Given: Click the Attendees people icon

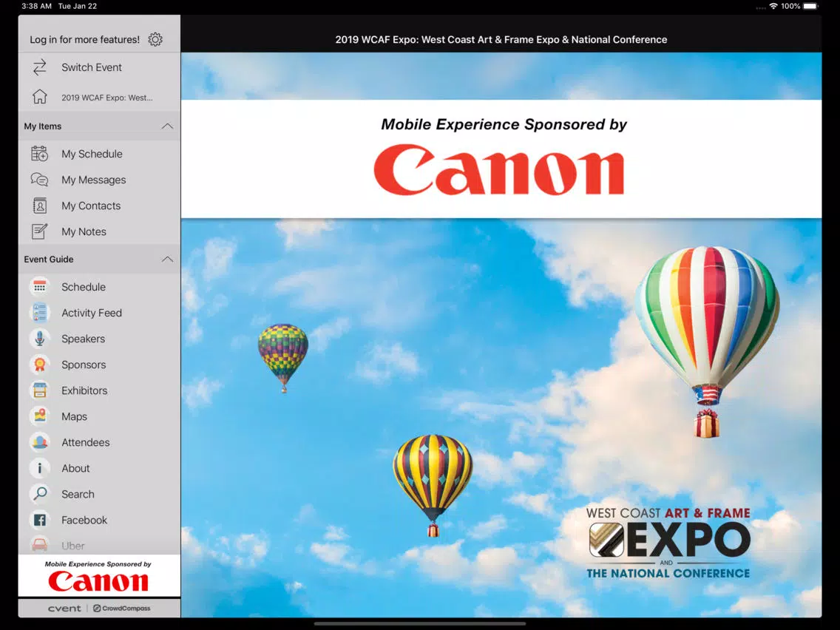Looking at the screenshot, I should [x=40, y=442].
